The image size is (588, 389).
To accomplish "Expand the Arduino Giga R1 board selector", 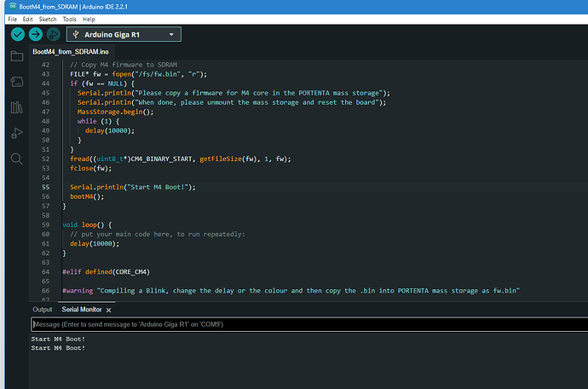I will pyautogui.click(x=124, y=34).
